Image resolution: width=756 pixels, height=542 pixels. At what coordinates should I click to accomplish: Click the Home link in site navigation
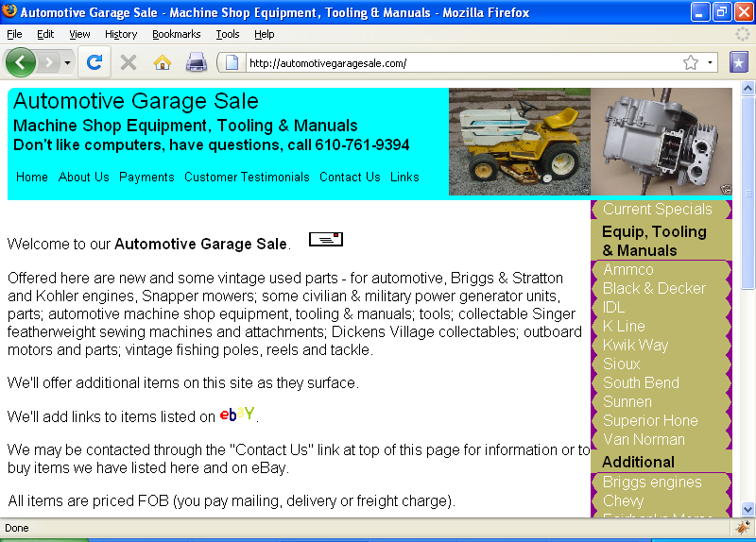coord(32,177)
